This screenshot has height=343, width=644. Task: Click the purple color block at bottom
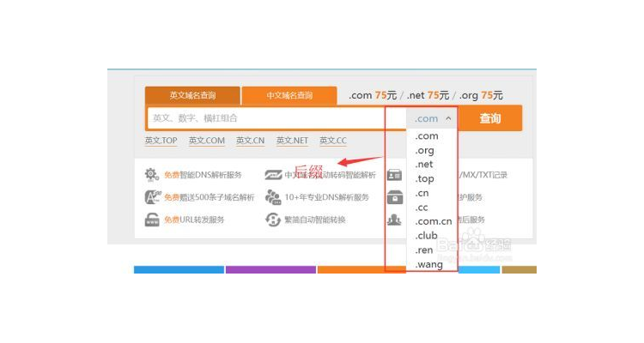[x=270, y=269]
